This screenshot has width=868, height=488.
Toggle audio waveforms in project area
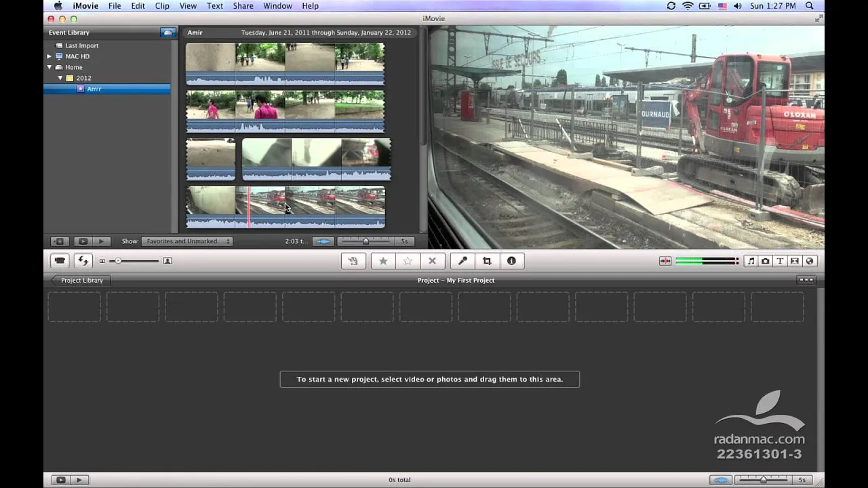pos(721,480)
